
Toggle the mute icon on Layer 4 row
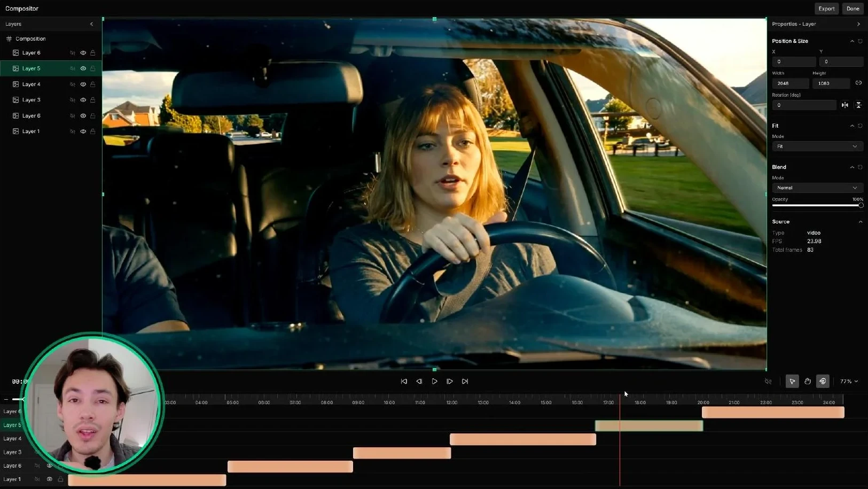click(x=73, y=84)
